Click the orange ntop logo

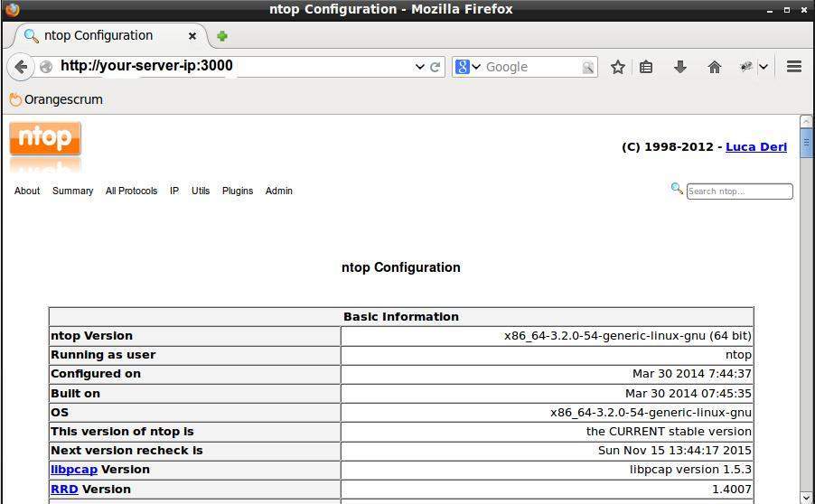point(45,138)
